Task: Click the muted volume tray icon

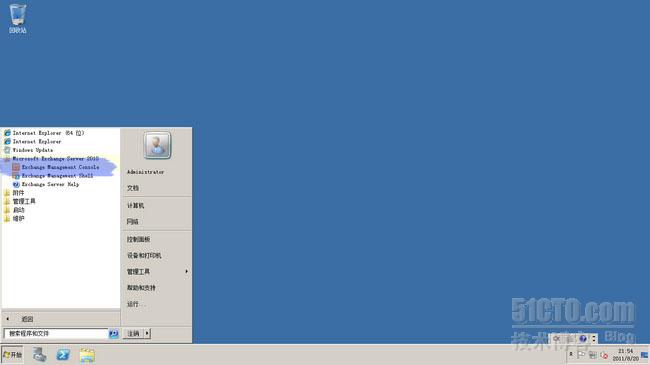Action: (x=604, y=356)
